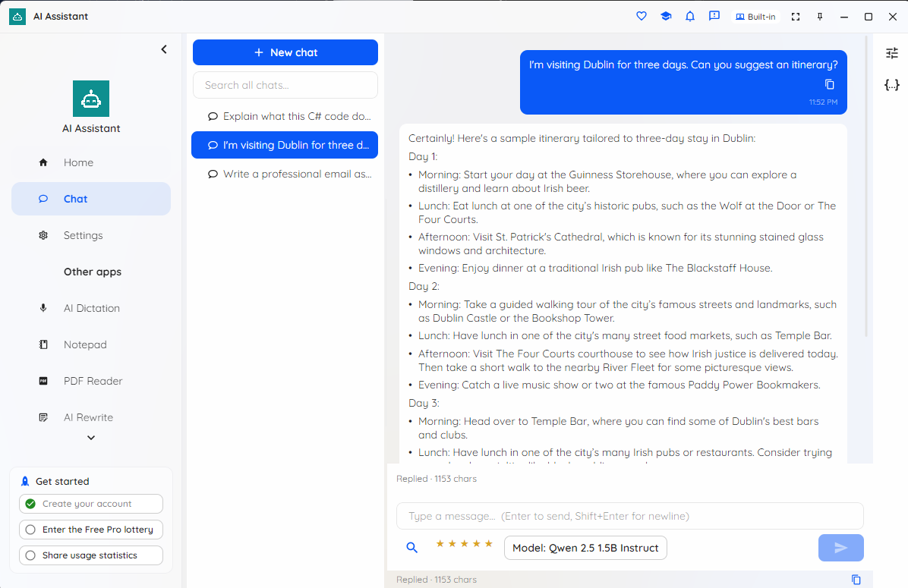Image resolution: width=908 pixels, height=588 pixels.
Task: Collapse the left sidebar with the arrow
Action: point(164,49)
